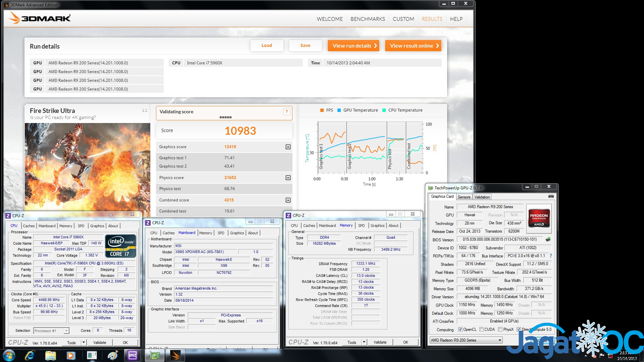Switch to GPU-Z via taskbar icon
Image resolution: width=644 pixels, height=362 pixels.
click(x=155, y=355)
